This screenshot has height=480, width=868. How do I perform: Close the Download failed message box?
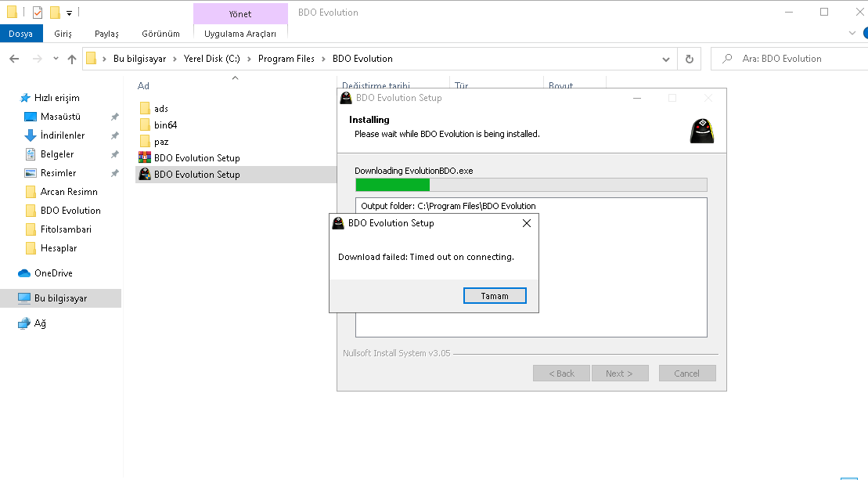(527, 223)
